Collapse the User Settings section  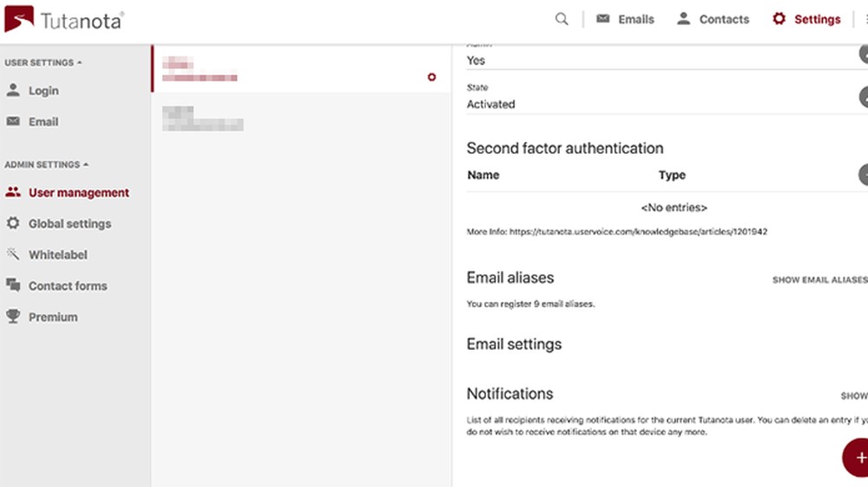43,63
